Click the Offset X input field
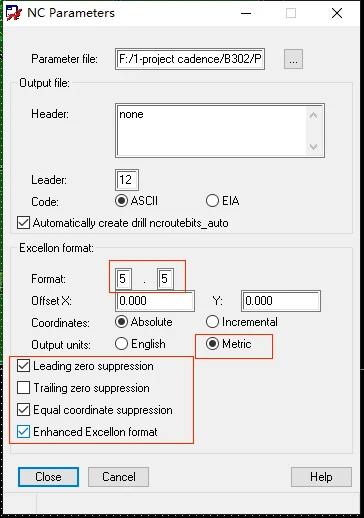 point(155,301)
